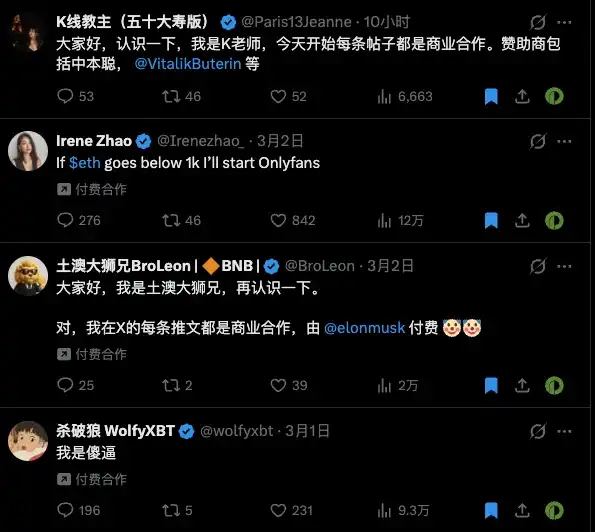The image size is (595, 532).
Task: View analytics showing 12万 views
Action: click(400, 220)
